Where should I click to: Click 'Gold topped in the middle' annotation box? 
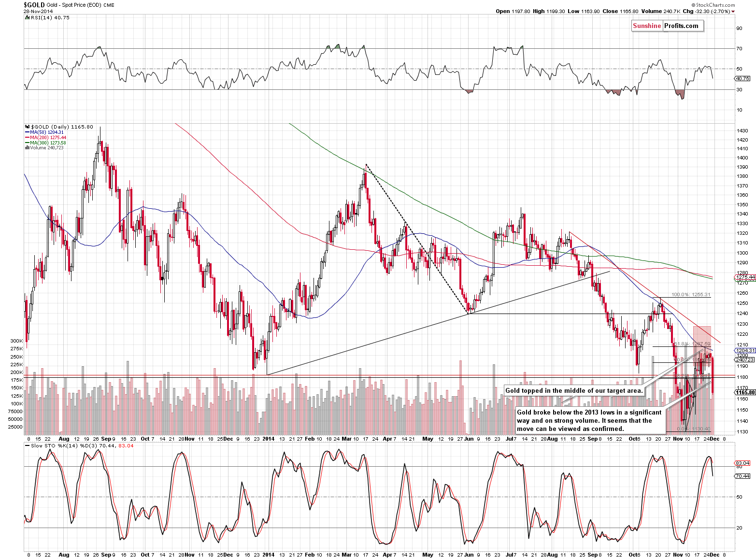click(x=574, y=390)
